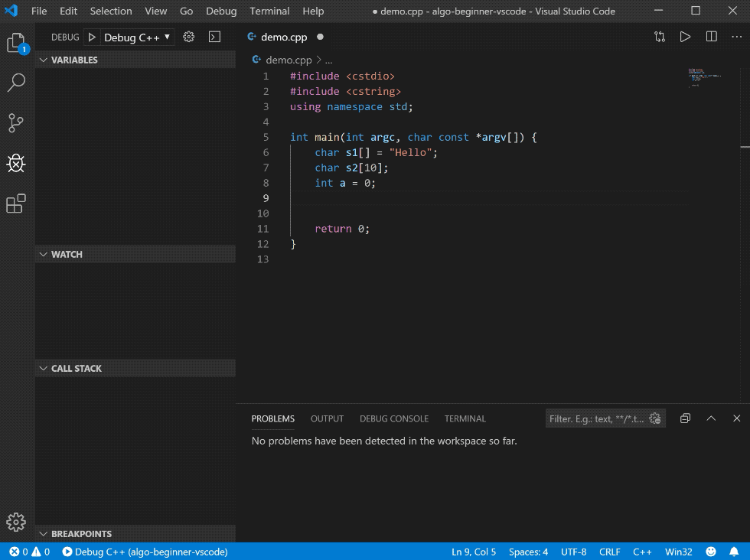This screenshot has height=560, width=750.
Task: Switch to the DEBUG CONSOLE tab
Action: (x=394, y=418)
